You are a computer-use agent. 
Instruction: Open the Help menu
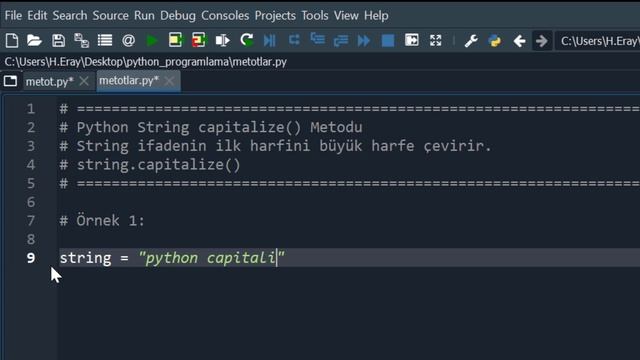pyautogui.click(x=376, y=16)
